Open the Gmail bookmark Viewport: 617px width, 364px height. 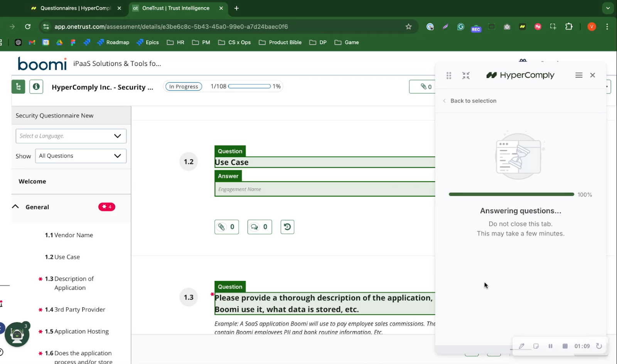tap(32, 42)
